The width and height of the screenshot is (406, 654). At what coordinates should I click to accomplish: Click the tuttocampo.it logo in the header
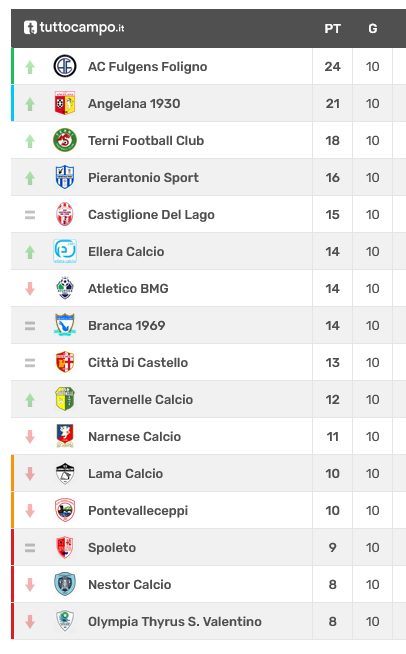pyautogui.click(x=74, y=28)
